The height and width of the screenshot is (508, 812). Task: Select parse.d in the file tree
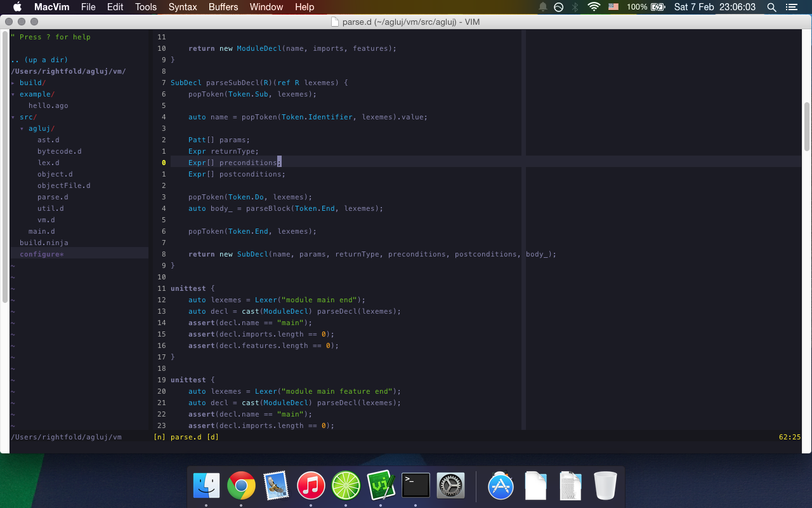(53, 197)
